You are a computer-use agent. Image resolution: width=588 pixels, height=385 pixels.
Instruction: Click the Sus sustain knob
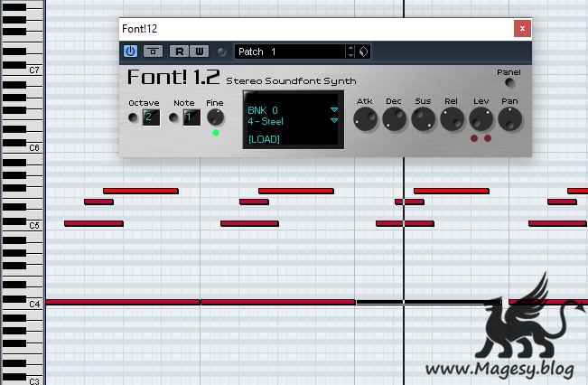(x=423, y=118)
